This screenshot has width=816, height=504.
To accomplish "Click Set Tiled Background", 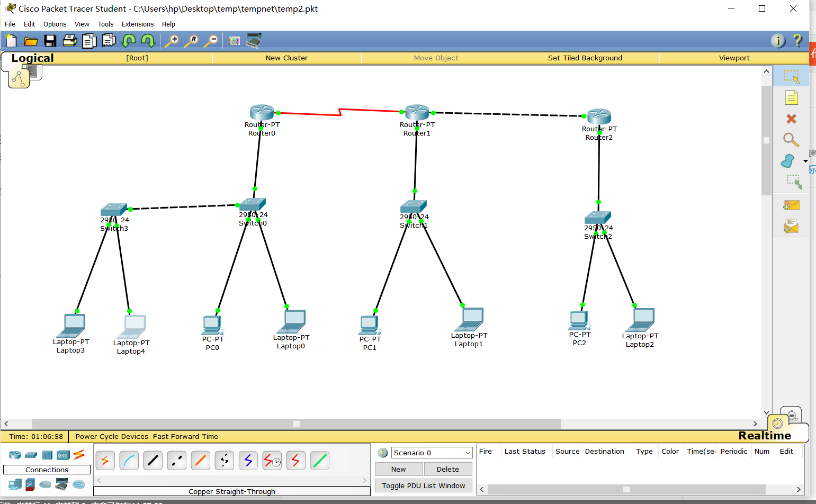I will (585, 58).
